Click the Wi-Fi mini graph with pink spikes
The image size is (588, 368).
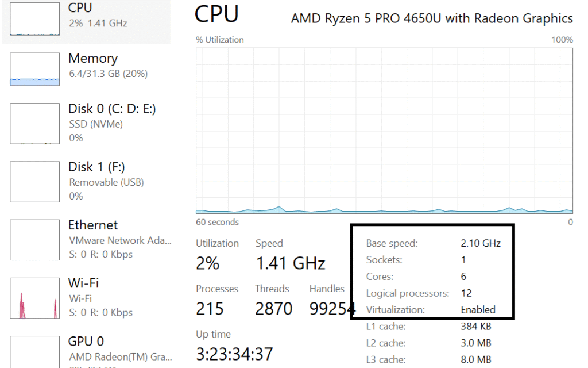(34, 298)
